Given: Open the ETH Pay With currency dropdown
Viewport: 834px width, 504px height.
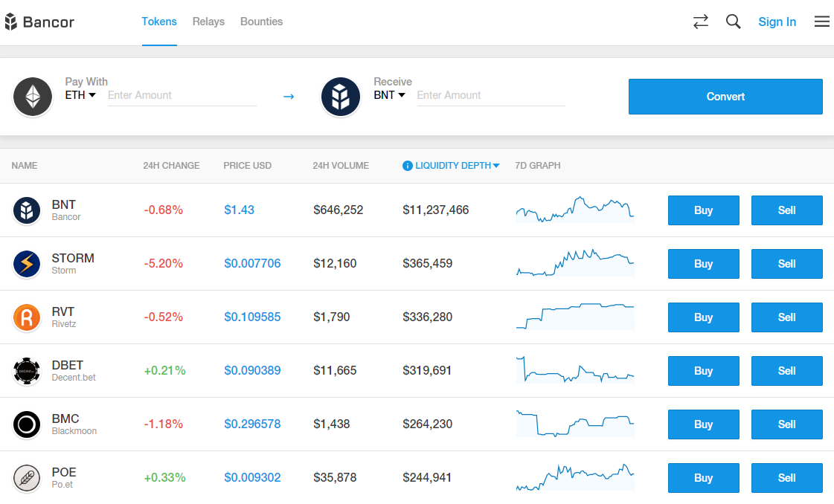Looking at the screenshot, I should pos(80,95).
